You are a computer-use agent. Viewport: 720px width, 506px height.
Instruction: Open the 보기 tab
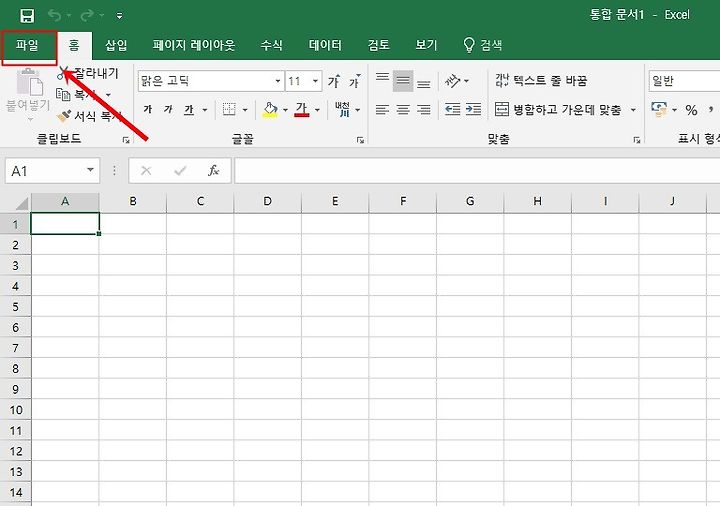click(x=426, y=45)
